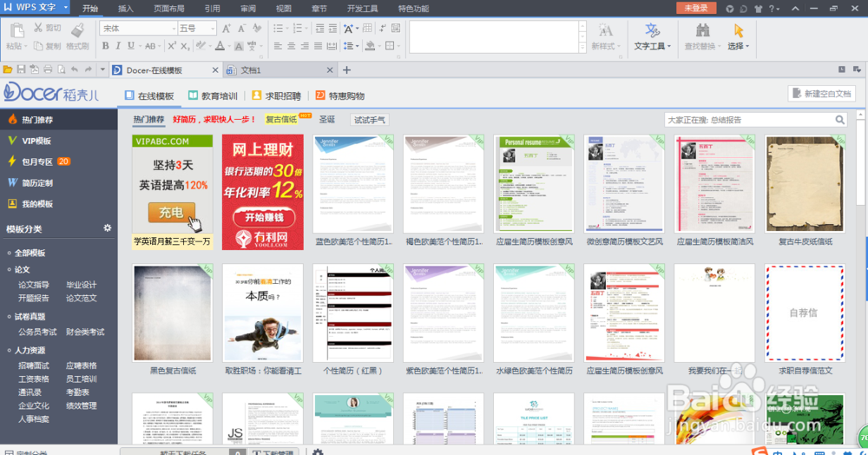Open the WPS 文字 application menu arrow
The width and height of the screenshot is (868, 455).
65,8
